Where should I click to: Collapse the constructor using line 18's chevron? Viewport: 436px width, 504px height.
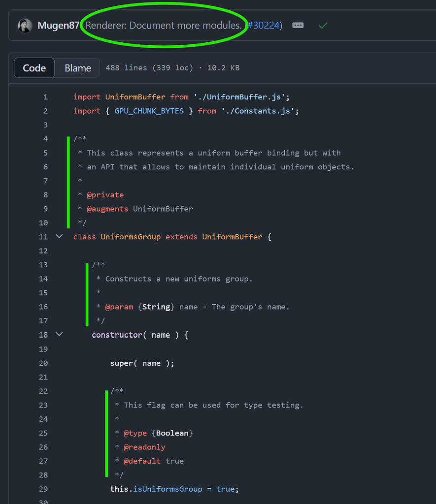59,335
